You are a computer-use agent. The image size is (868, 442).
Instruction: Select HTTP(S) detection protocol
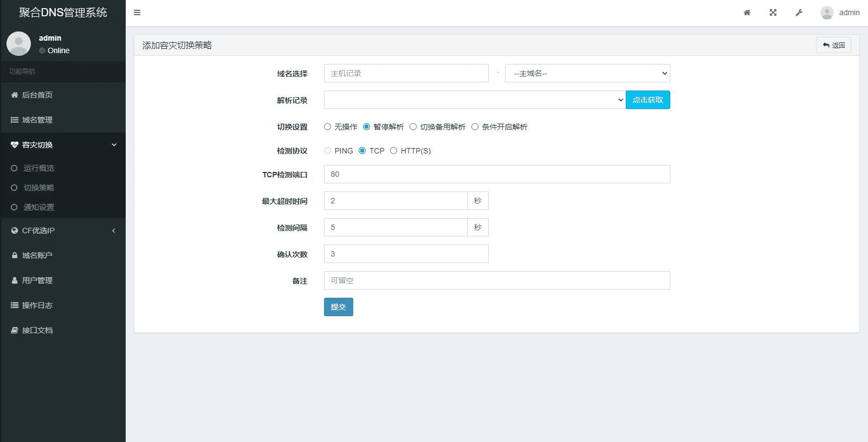click(x=394, y=151)
